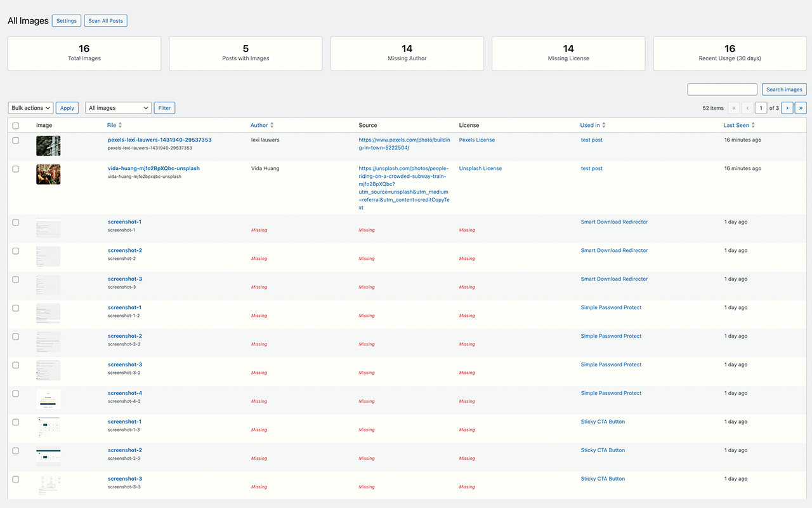Sort entries by Used in column
The image size is (812, 508).
(592, 125)
